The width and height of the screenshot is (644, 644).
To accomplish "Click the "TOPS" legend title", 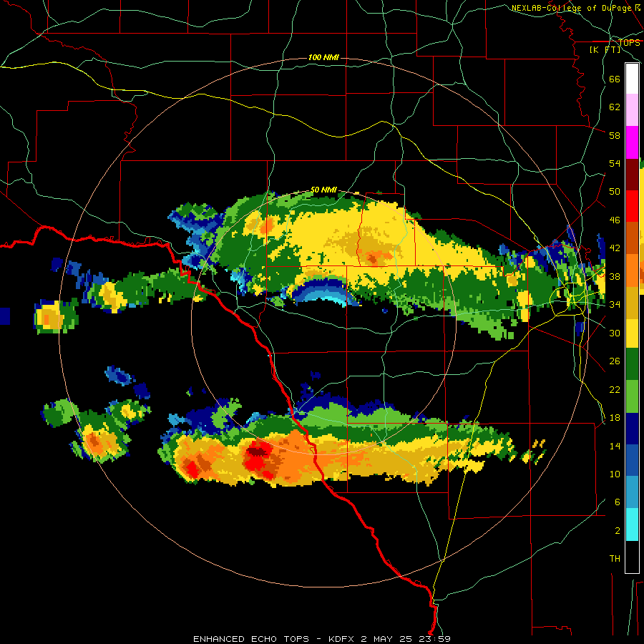I will click(629, 42).
